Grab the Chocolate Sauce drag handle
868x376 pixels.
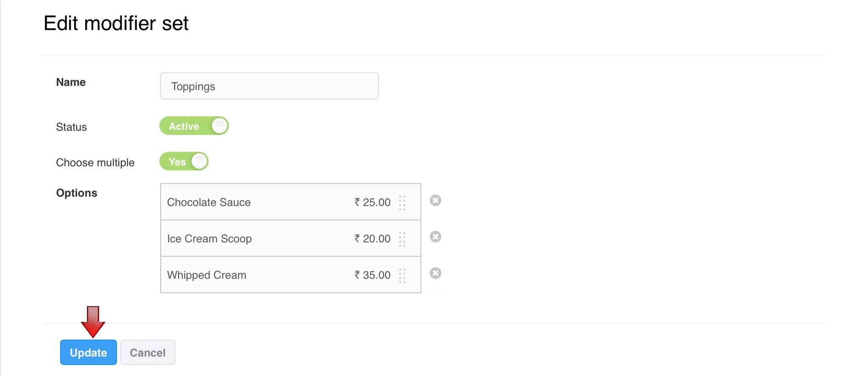pos(402,203)
